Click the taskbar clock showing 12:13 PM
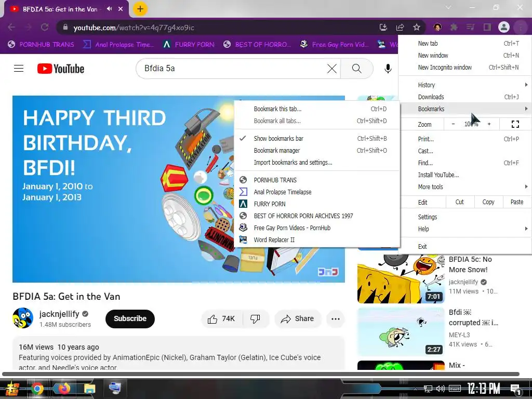 click(x=484, y=389)
